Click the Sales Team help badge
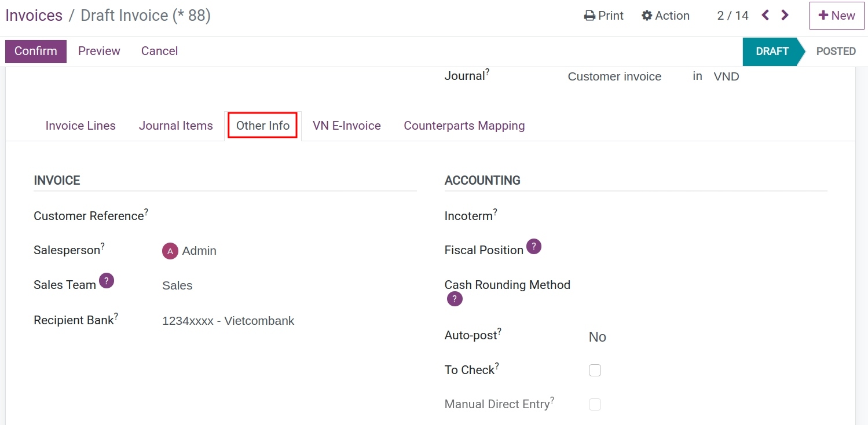The width and height of the screenshot is (868, 425). click(x=106, y=280)
